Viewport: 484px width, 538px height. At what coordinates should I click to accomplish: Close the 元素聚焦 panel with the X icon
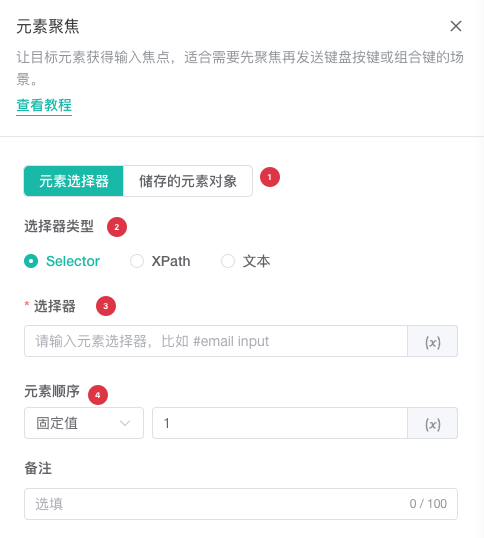(456, 26)
